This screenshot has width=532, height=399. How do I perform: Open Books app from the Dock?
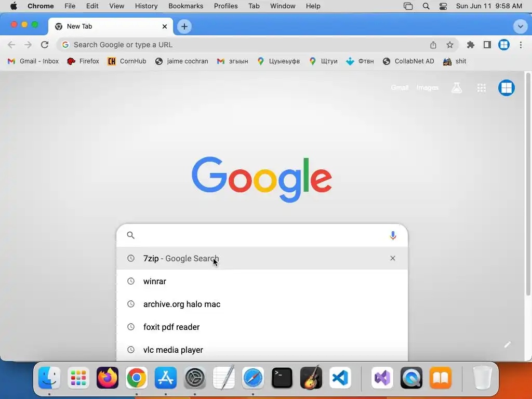tap(441, 378)
